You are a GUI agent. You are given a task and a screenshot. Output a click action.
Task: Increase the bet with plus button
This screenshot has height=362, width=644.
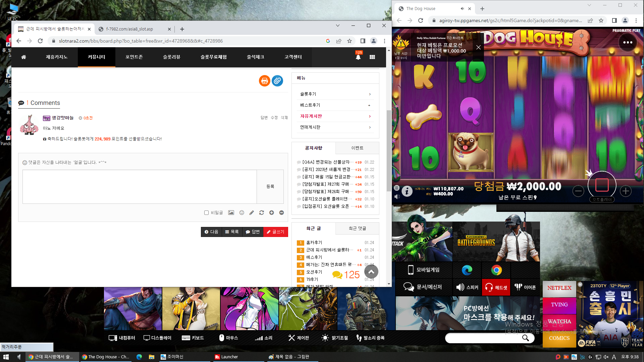coord(626,191)
